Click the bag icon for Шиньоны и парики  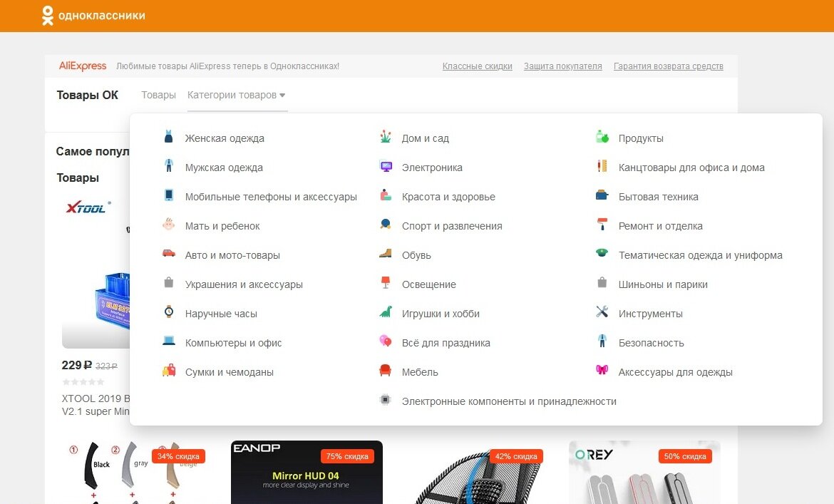coord(602,282)
